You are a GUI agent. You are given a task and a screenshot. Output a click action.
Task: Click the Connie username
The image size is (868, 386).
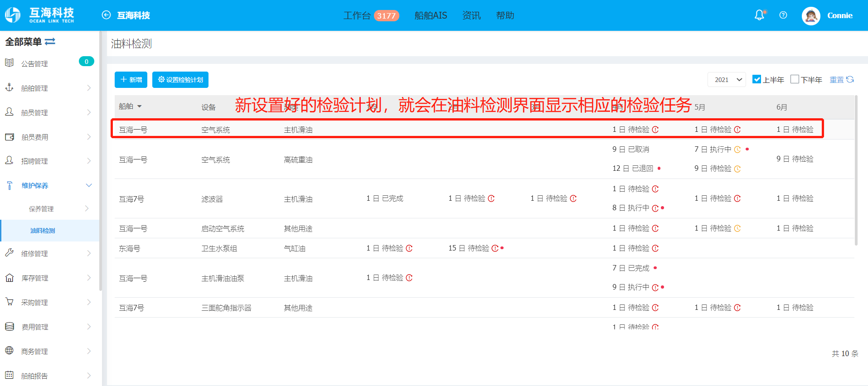click(840, 15)
